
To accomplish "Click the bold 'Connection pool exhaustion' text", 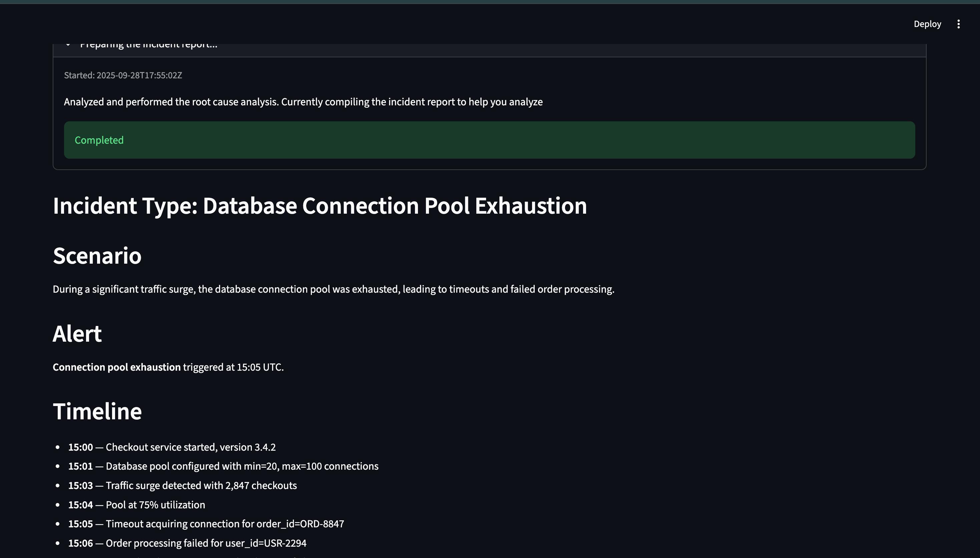I will (116, 367).
